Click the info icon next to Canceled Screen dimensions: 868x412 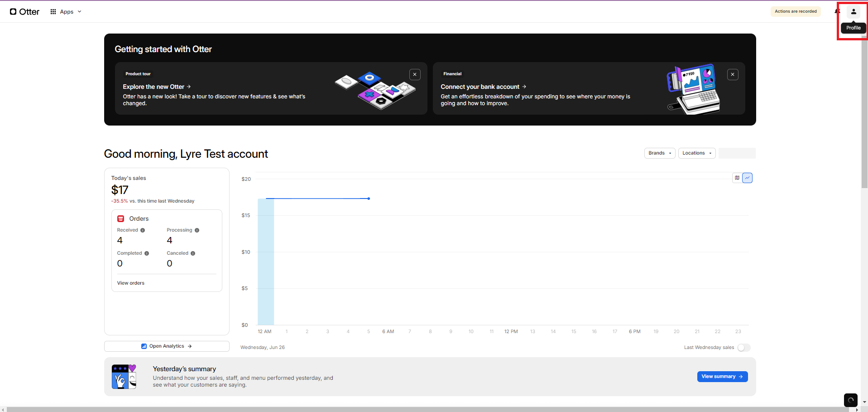pos(193,253)
